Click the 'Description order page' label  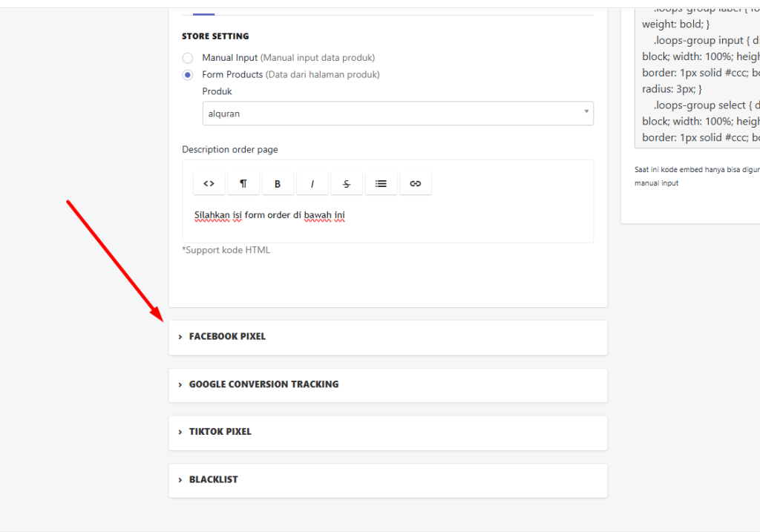coord(230,149)
